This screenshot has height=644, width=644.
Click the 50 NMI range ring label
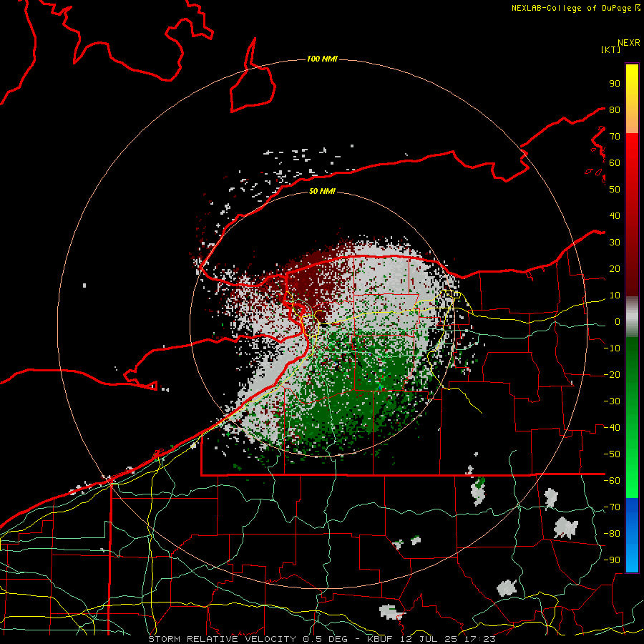(322, 191)
